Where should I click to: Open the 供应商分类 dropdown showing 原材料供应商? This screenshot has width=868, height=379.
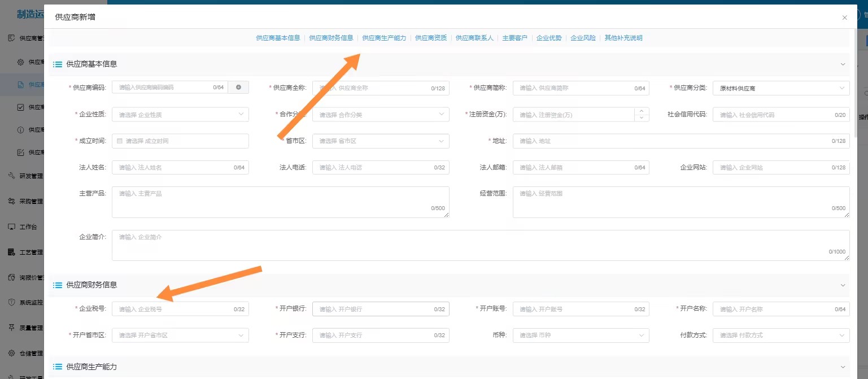coord(780,88)
